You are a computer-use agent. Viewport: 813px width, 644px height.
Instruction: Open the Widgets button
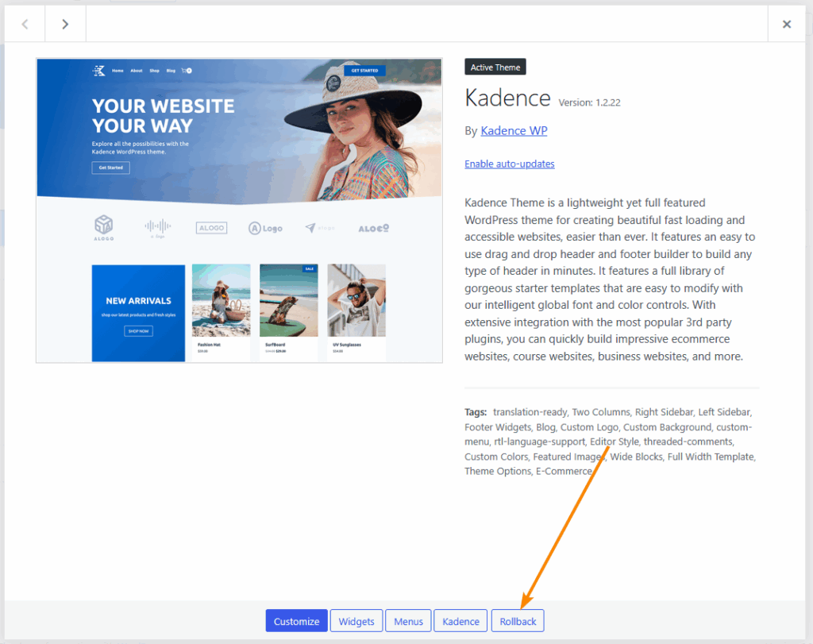tap(356, 621)
